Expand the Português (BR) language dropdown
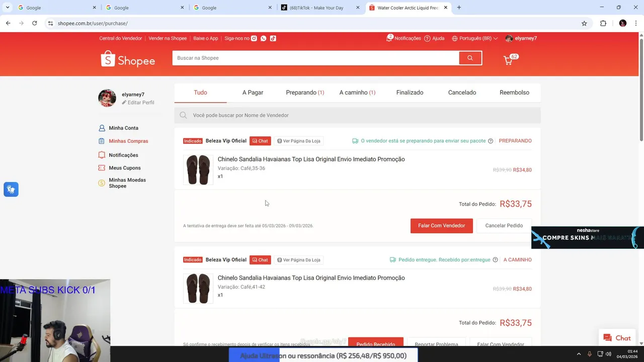644x362 pixels. point(475,38)
